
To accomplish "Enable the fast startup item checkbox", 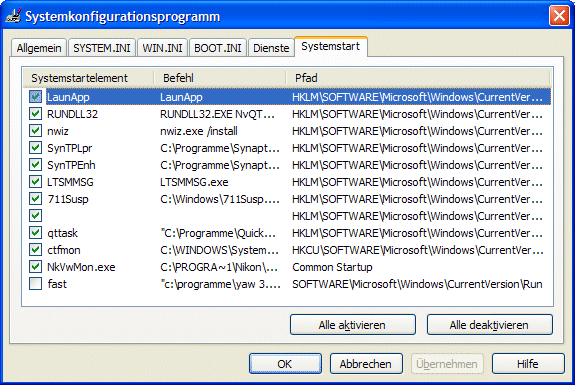I will click(x=36, y=284).
